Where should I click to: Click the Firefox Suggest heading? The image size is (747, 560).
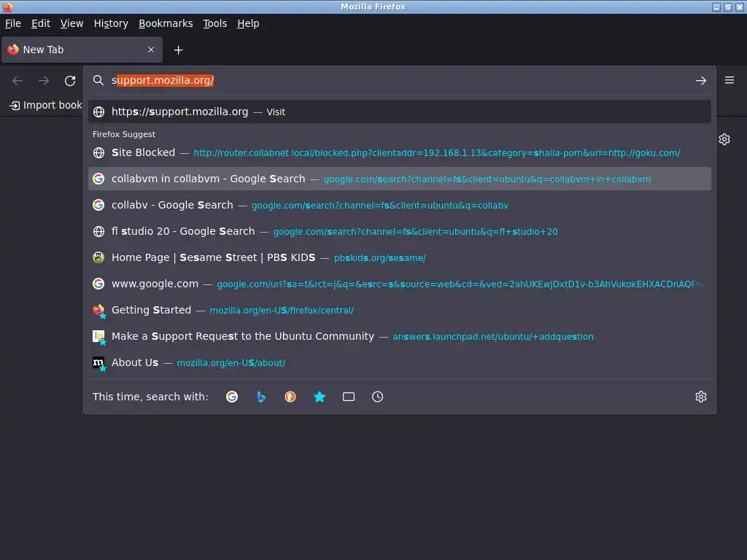[124, 134]
